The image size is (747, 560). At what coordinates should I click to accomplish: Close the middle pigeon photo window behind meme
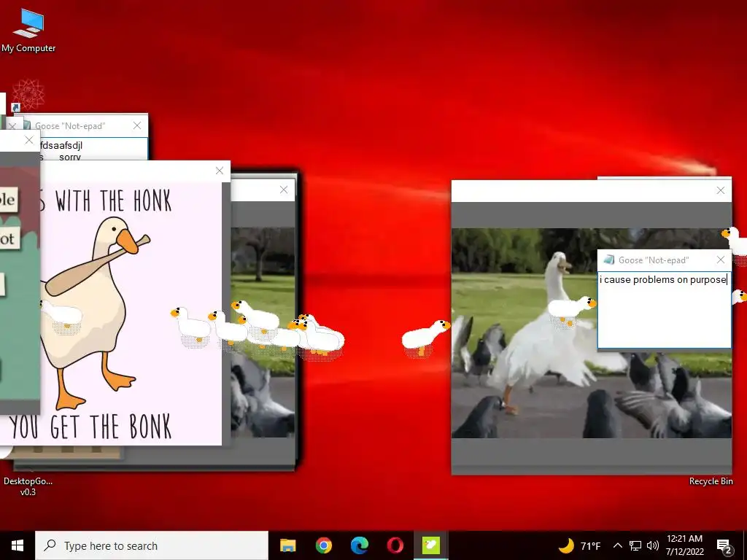[284, 190]
